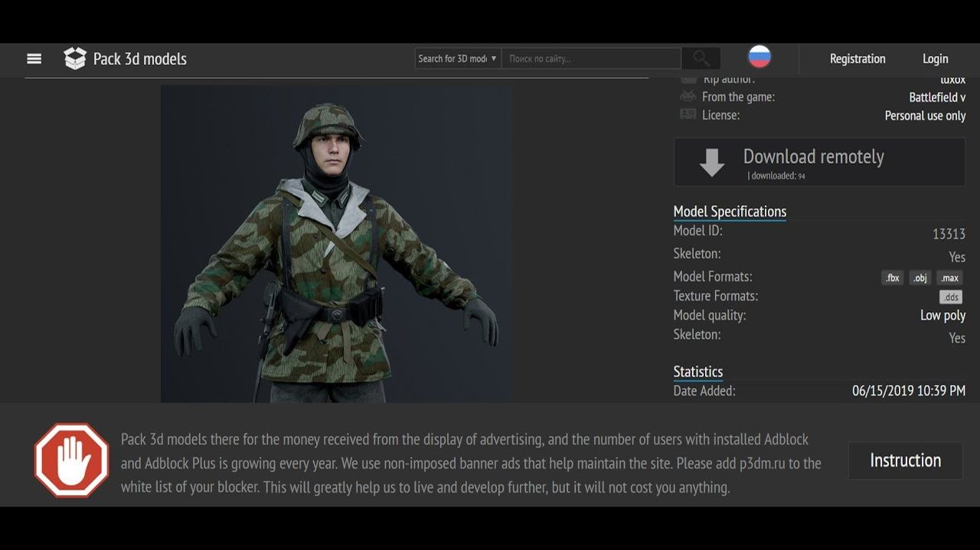Click the Pack 3d models box logo
Viewport: 980px width, 550px height.
(75, 59)
